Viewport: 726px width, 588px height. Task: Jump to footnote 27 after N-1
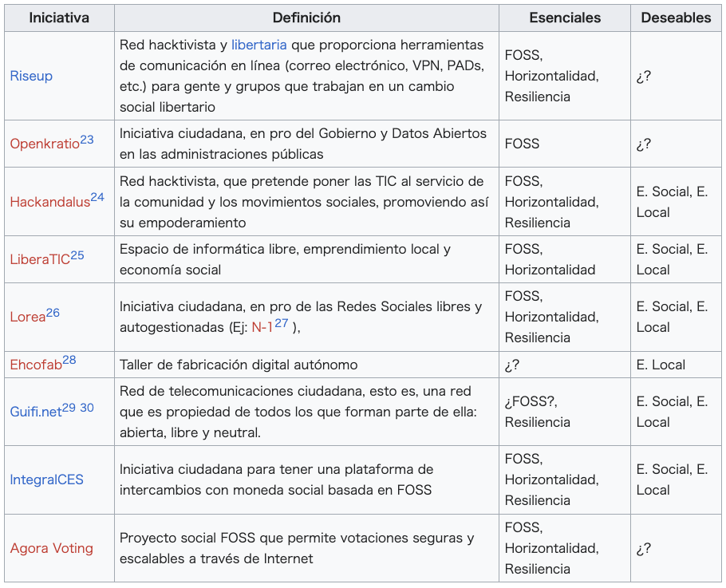282,323
